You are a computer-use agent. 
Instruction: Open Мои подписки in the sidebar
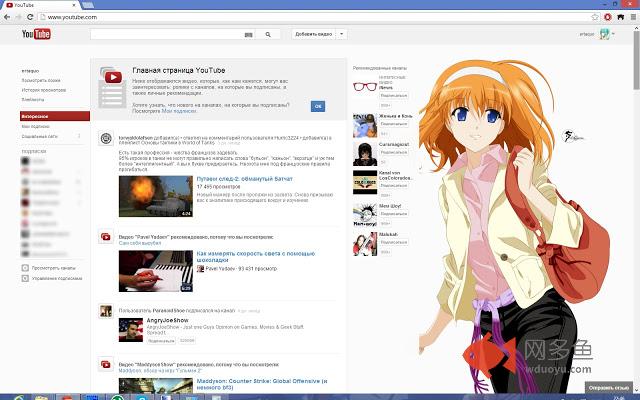[x=36, y=127]
